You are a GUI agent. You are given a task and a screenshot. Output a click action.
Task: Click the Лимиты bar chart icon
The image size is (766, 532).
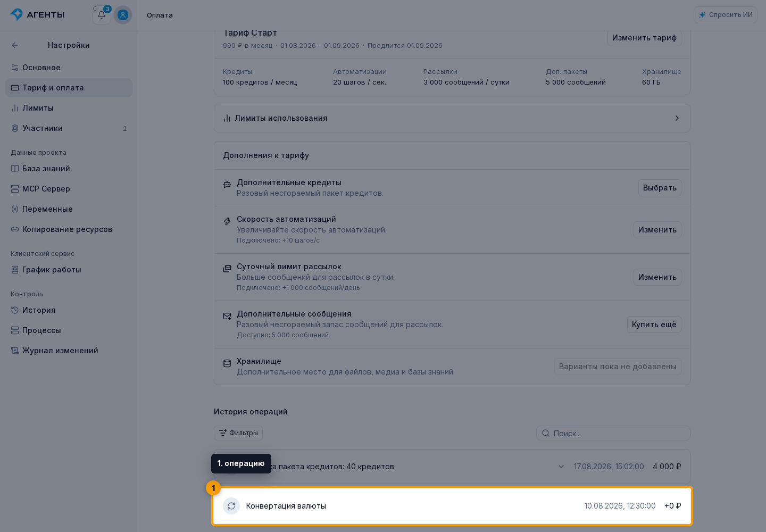click(15, 108)
